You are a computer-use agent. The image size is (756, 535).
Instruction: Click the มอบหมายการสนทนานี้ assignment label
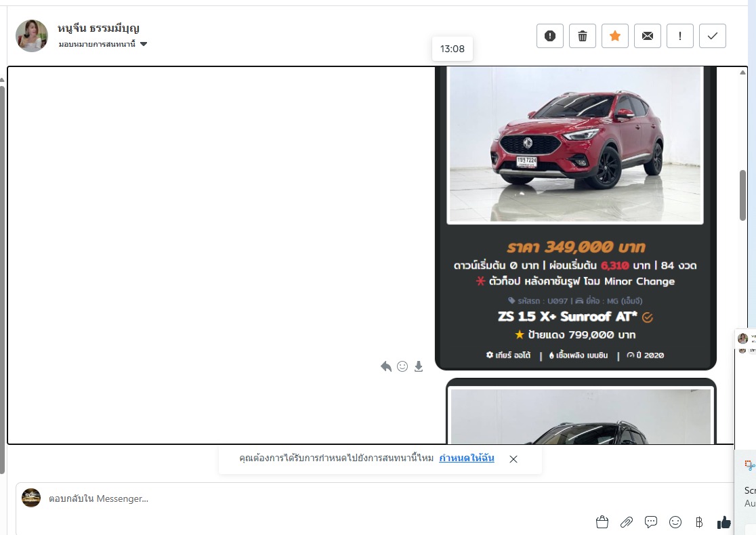pyautogui.click(x=97, y=44)
